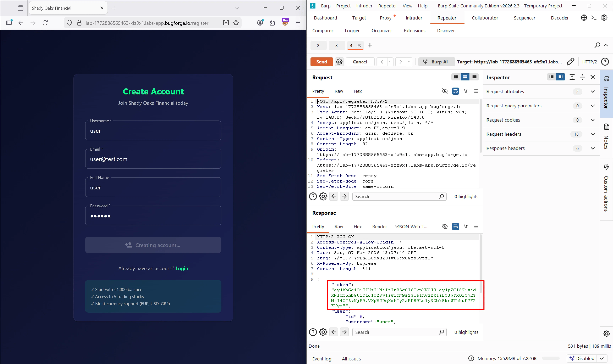Expand the Response headers section
613x364 pixels.
(592, 148)
